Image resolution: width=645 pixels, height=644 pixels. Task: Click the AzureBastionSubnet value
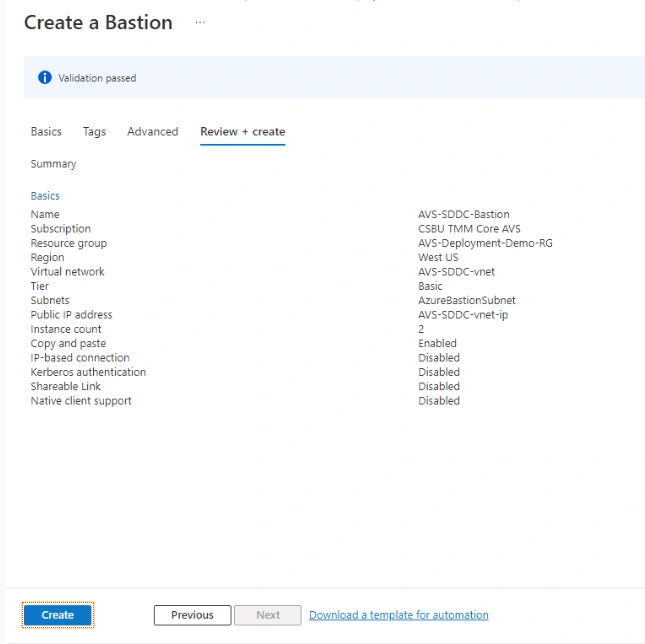(467, 300)
